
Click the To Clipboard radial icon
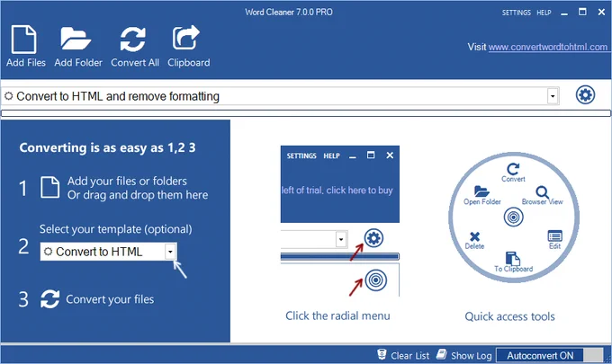coord(512,258)
